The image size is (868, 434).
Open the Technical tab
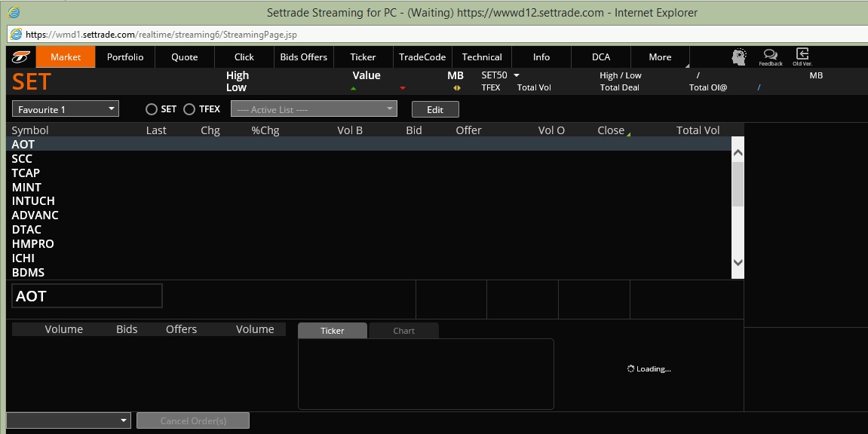482,57
